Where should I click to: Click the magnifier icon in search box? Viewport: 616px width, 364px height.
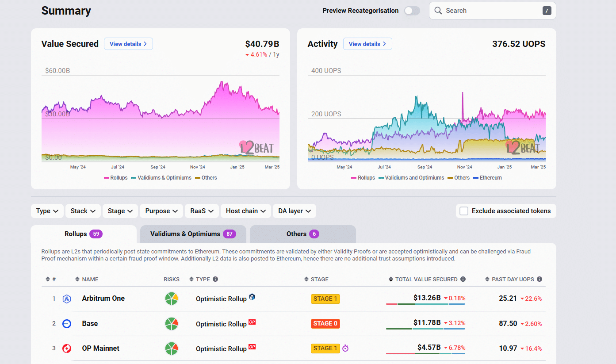438,11
